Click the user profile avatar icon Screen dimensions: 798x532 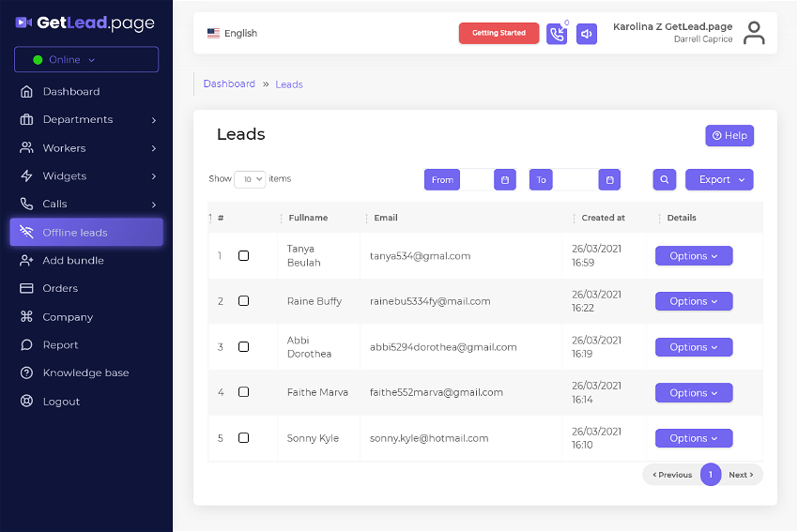[754, 34]
